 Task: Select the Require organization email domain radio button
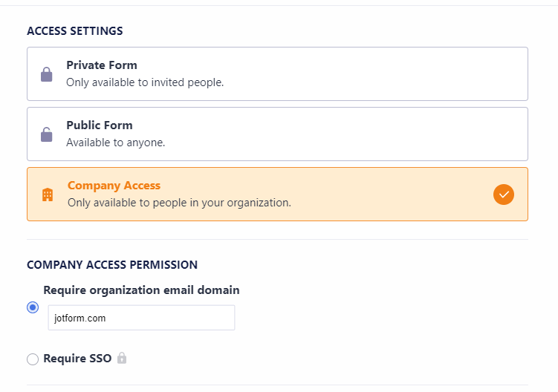(x=33, y=307)
